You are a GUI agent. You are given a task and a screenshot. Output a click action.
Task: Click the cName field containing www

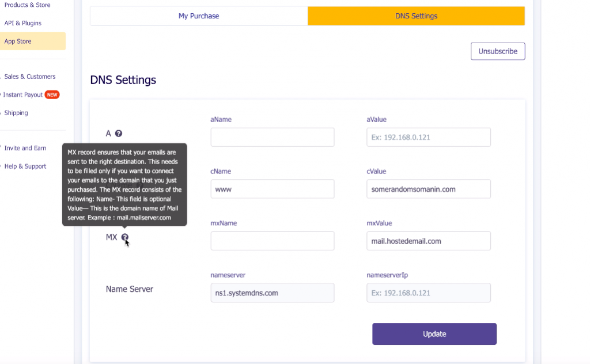(x=272, y=189)
